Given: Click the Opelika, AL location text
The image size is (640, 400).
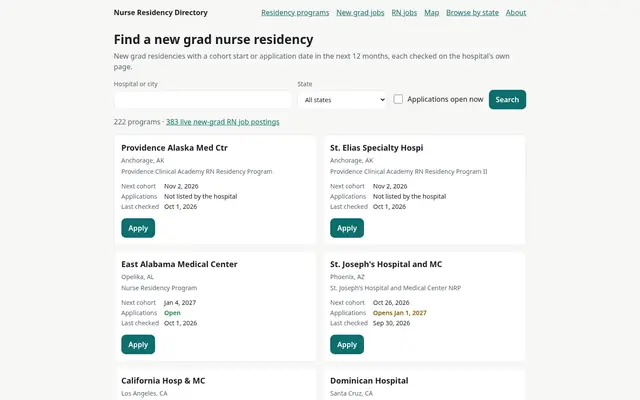Looking at the screenshot, I should point(138,277).
